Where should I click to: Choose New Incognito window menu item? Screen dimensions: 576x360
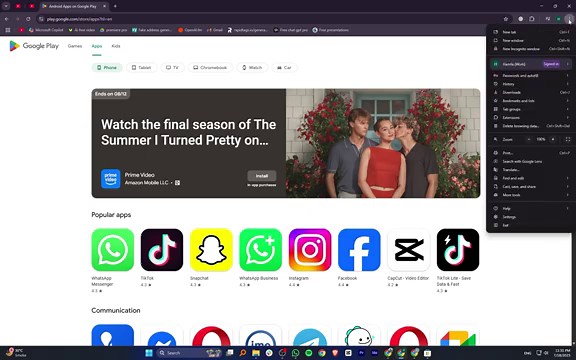point(531,49)
